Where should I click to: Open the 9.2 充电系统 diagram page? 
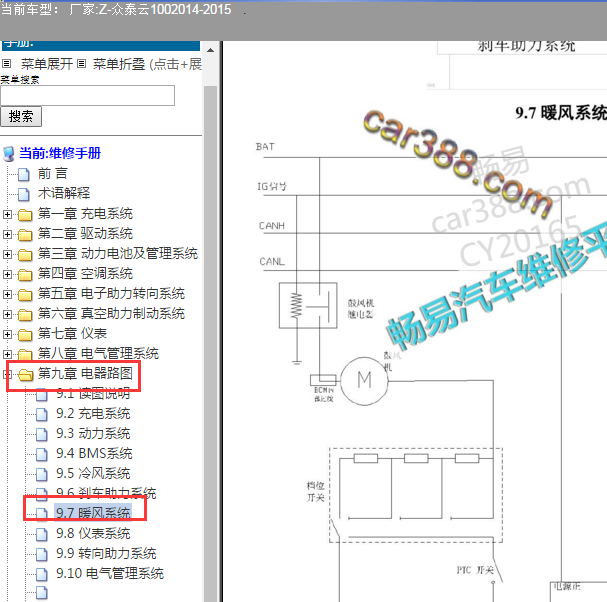[x=93, y=413]
